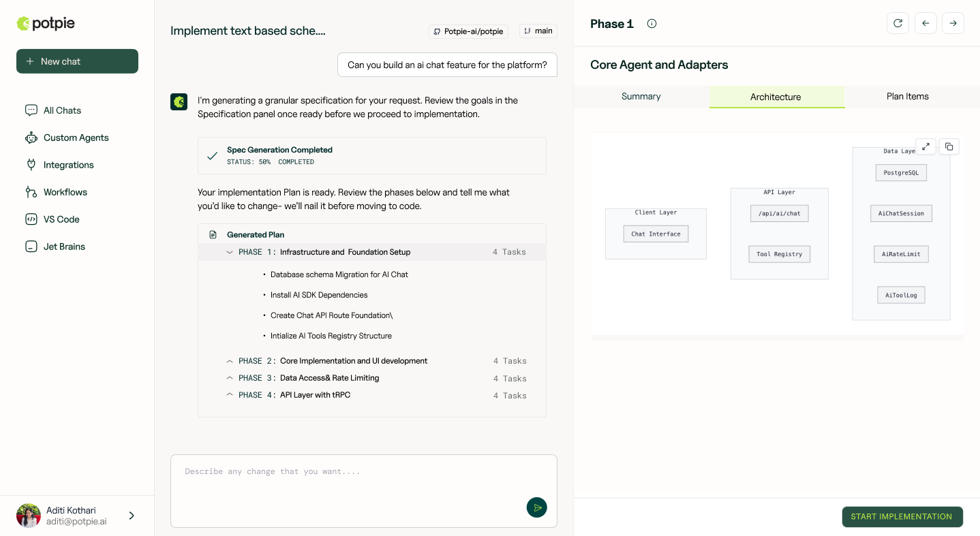
Task: Click Install AI SDK Dependencies task
Action: click(x=319, y=295)
